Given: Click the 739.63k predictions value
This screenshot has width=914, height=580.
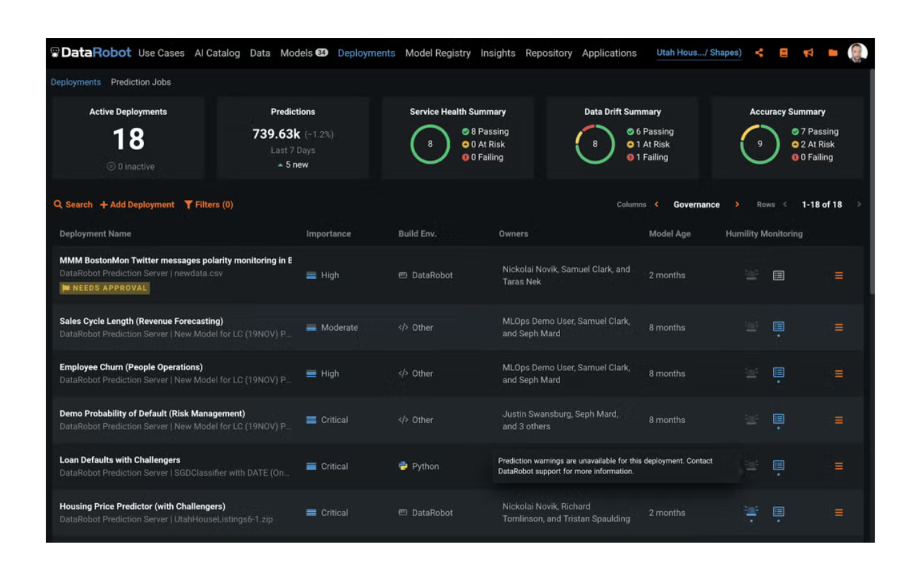Looking at the screenshot, I should pos(276,134).
